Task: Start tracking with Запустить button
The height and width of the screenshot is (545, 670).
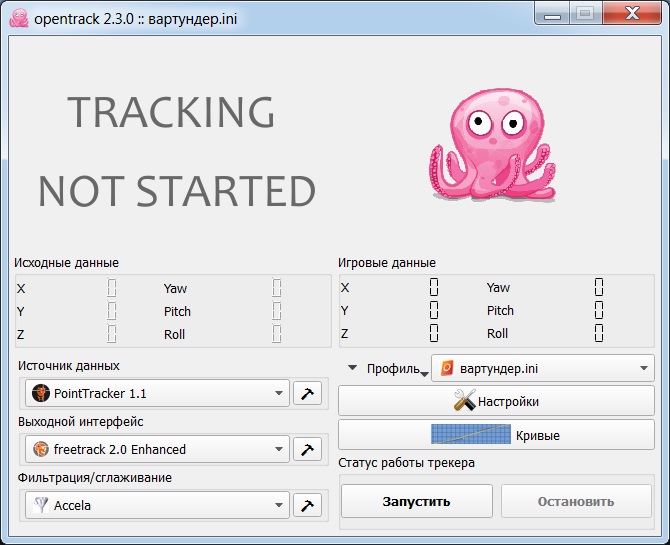Action: coord(417,501)
